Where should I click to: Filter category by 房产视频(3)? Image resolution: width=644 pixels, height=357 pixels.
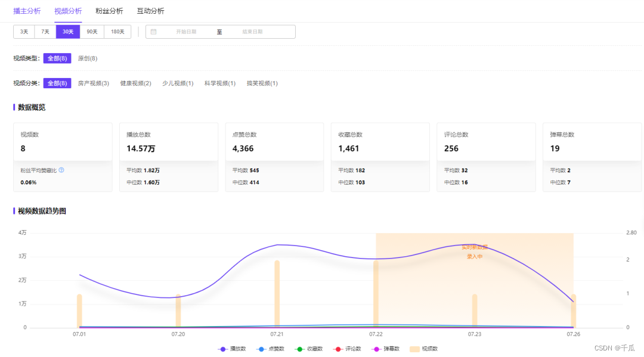94,83
